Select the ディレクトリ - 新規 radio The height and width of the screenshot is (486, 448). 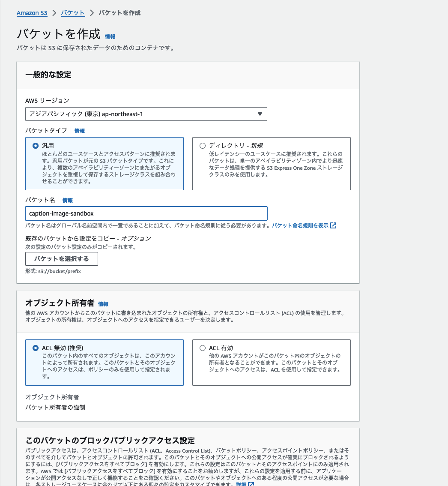(203, 146)
